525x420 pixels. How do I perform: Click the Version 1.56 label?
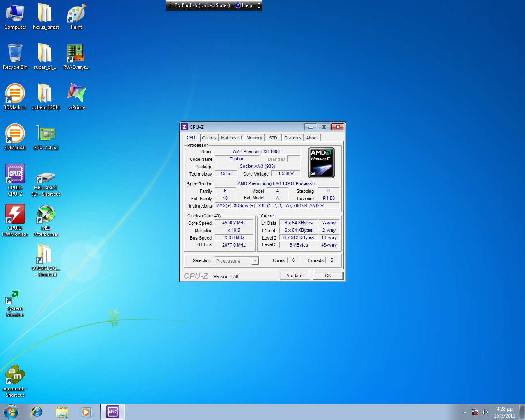[x=226, y=276]
